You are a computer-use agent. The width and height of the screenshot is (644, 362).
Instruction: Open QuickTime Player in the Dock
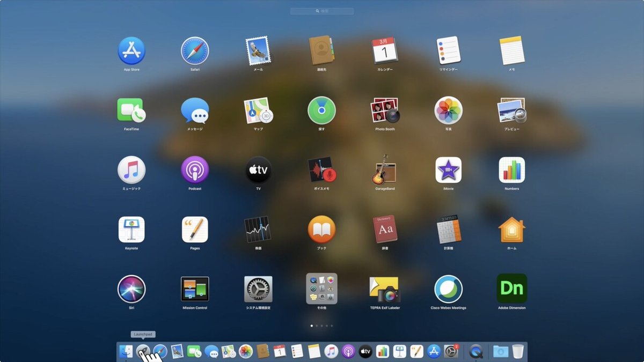tap(476, 351)
